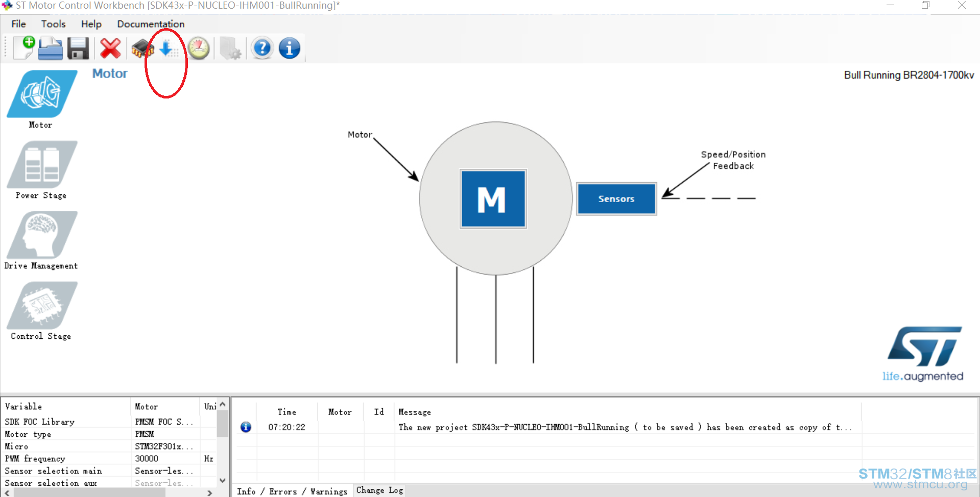Viewport: 980px width, 497px height.
Task: Open the Tools menu
Action: [x=53, y=24]
